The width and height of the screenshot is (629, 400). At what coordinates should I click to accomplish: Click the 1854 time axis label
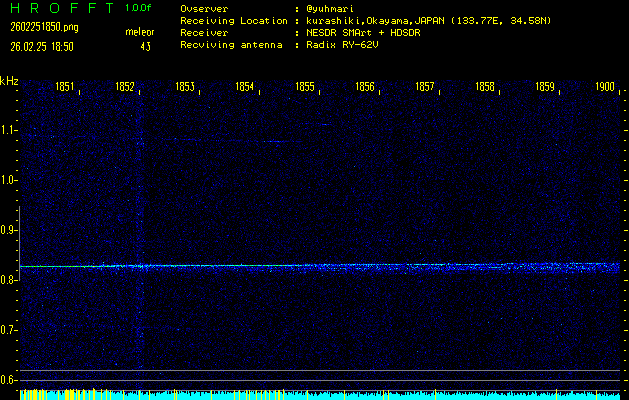[x=245, y=87]
